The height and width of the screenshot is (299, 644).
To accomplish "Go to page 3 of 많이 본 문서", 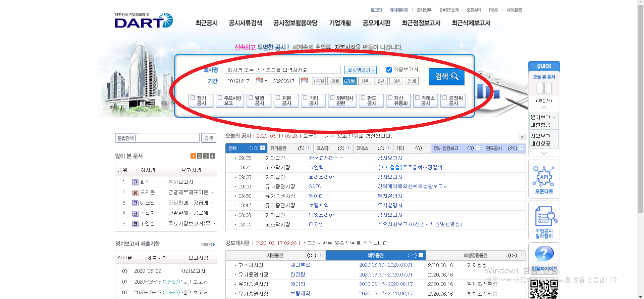I will [206, 156].
